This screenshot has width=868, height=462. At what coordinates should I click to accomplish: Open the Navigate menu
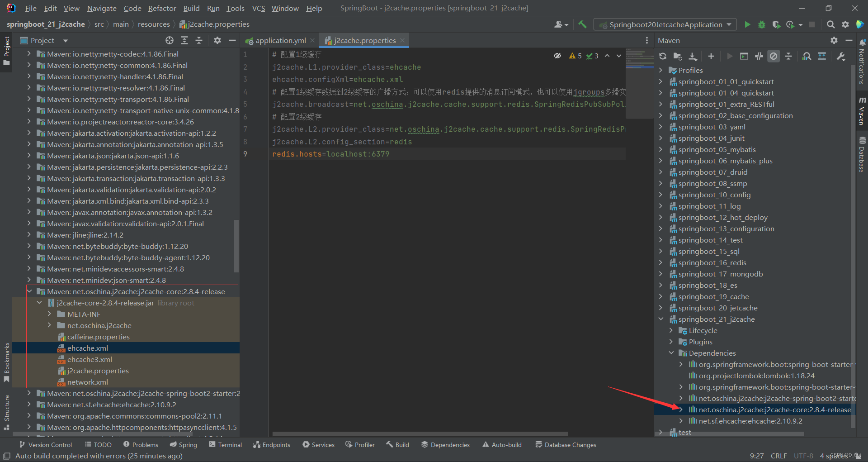point(102,8)
